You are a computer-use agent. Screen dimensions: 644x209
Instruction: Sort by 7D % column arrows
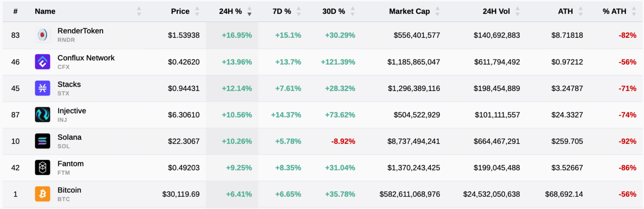299,11
